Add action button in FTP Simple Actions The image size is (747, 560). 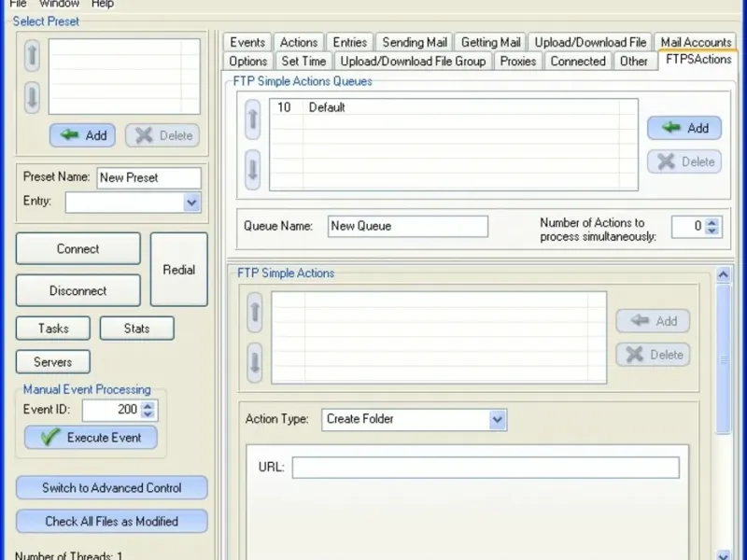(x=653, y=321)
